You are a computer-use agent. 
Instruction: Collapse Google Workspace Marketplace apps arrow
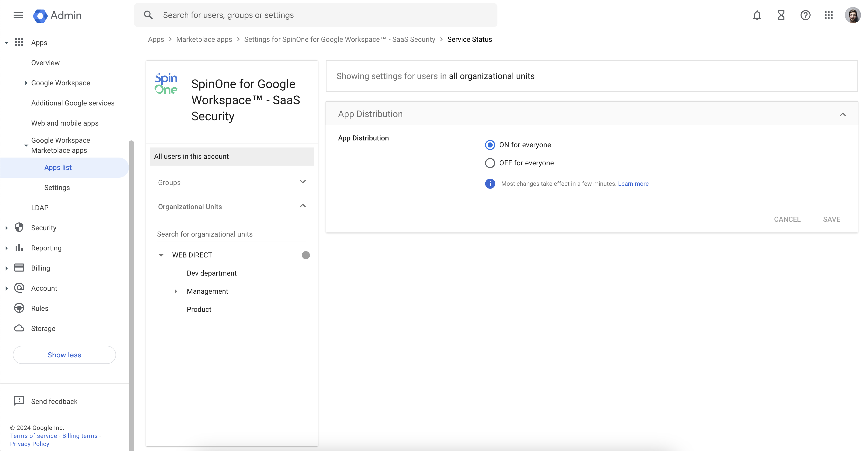(x=26, y=145)
